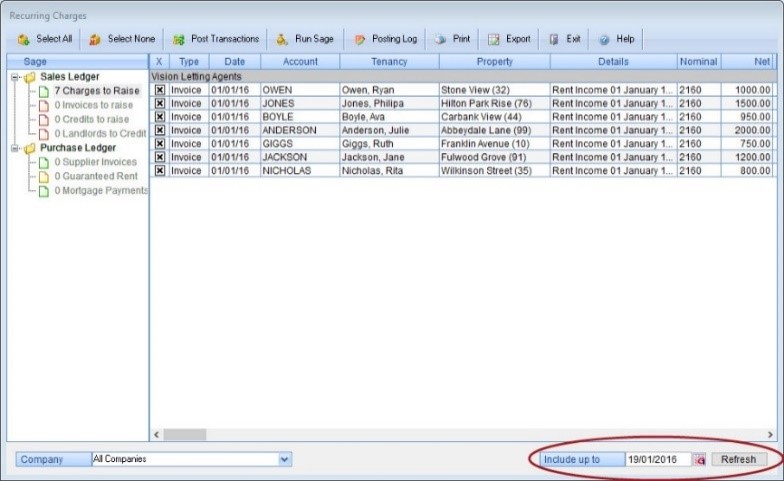Select 7 Charges to Raise tree item
This screenshot has height=481, width=784.
97,91
